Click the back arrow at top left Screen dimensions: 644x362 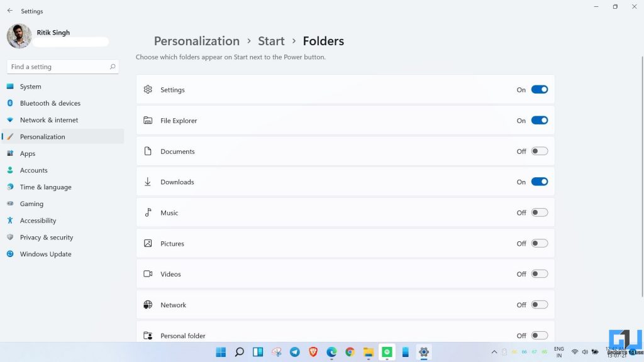coord(9,11)
